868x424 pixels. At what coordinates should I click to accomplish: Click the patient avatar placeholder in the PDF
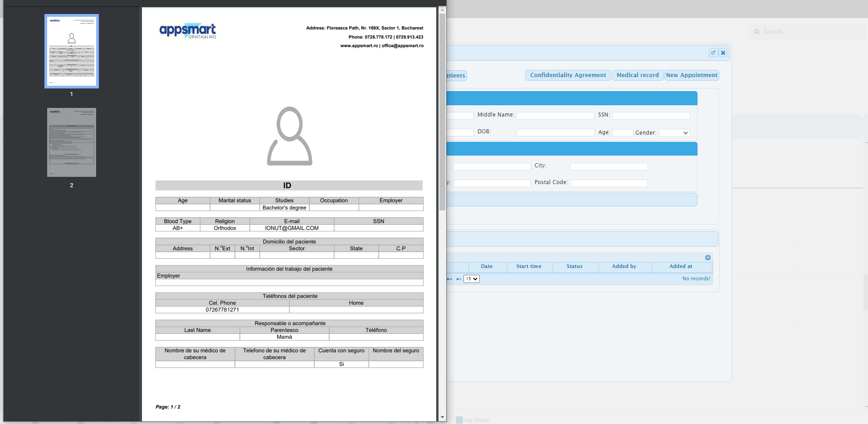click(x=289, y=136)
